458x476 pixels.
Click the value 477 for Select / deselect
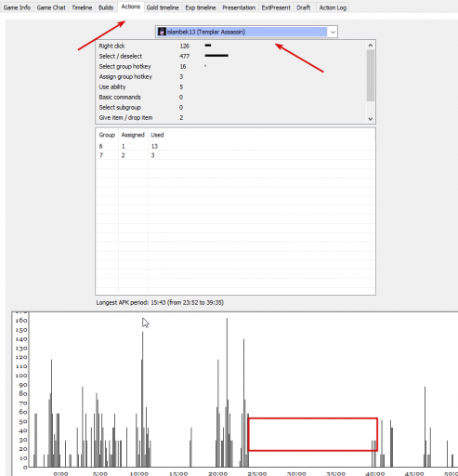pyautogui.click(x=185, y=56)
